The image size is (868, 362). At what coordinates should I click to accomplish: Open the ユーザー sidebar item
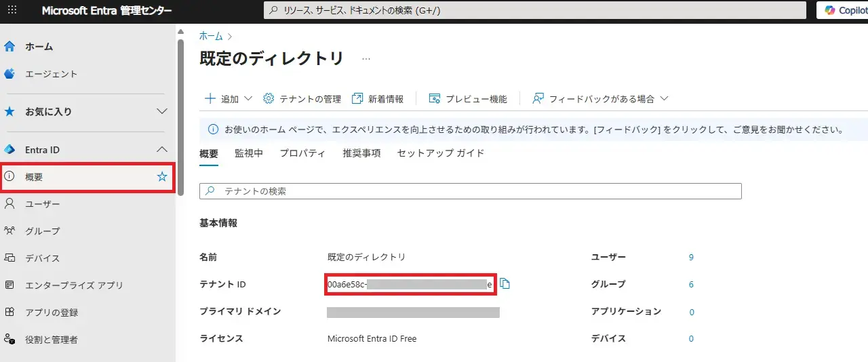click(x=42, y=204)
